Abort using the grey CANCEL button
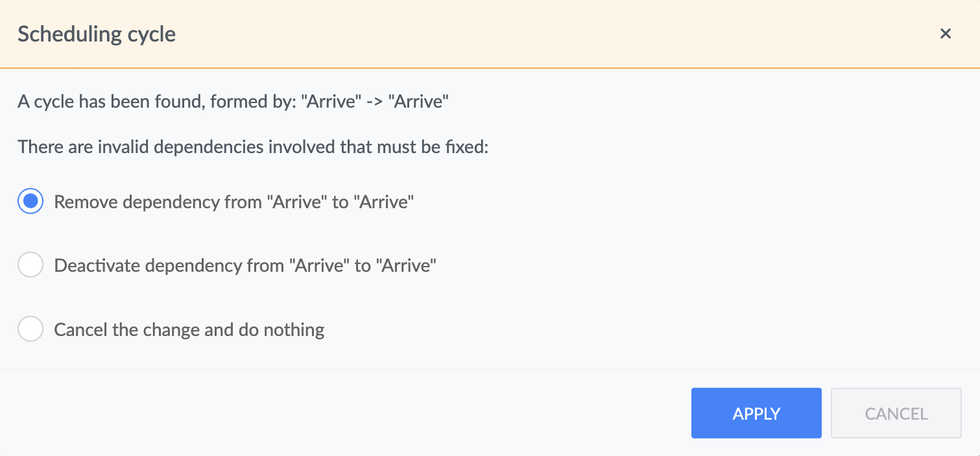This screenshot has width=980, height=456. (896, 413)
